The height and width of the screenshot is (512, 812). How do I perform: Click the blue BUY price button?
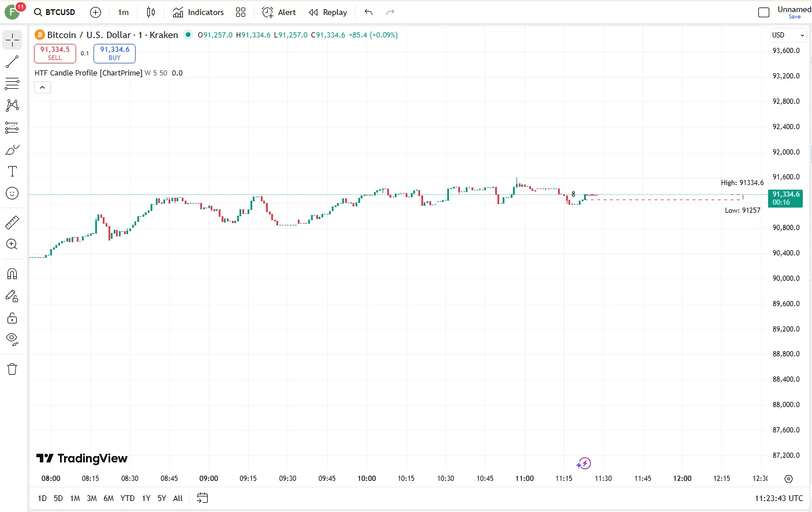point(114,53)
